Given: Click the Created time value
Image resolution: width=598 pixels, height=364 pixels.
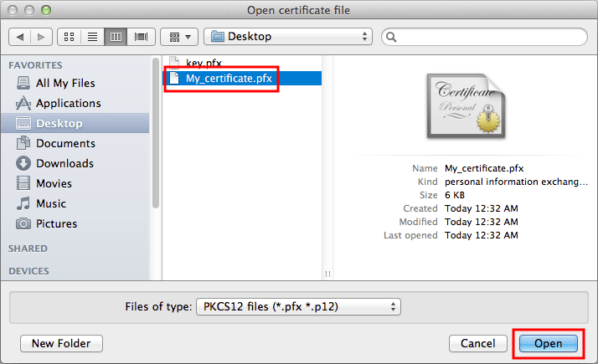Looking at the screenshot, I should click(482, 208).
